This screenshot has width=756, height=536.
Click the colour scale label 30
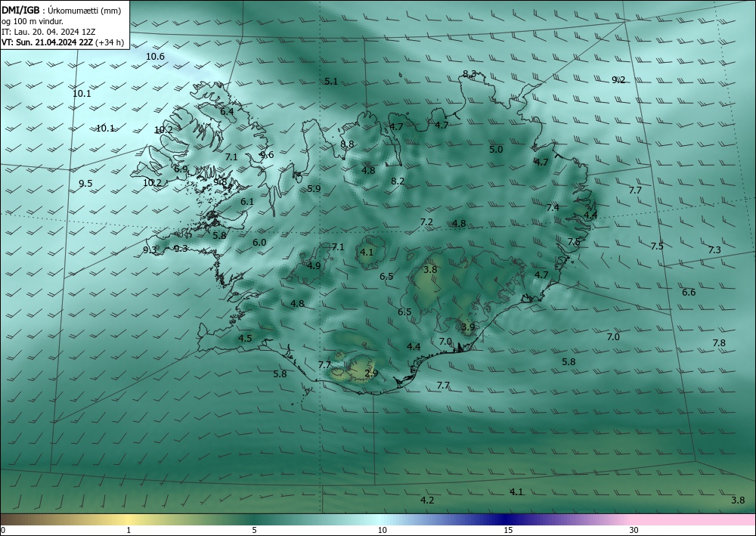point(634,530)
